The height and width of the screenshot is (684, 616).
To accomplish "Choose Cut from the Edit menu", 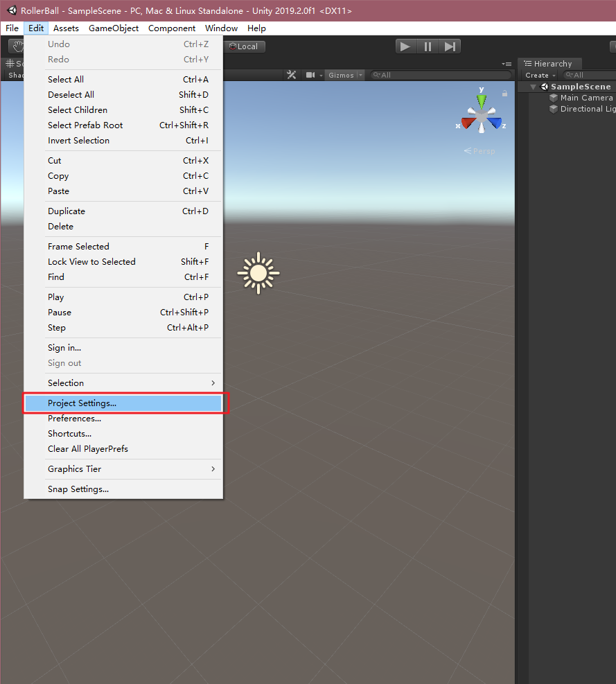I will (123, 161).
